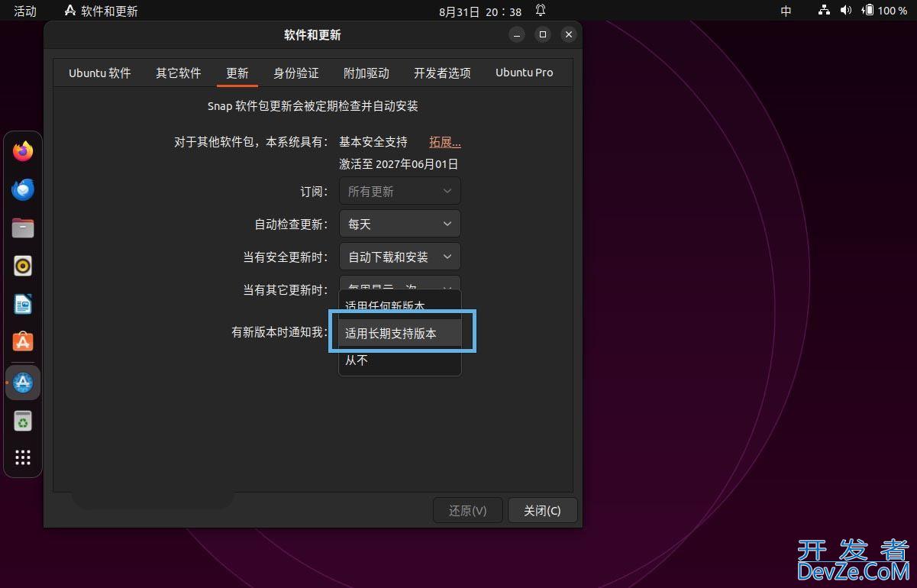
Task: Open the Trash dock icon
Action: coord(23,421)
